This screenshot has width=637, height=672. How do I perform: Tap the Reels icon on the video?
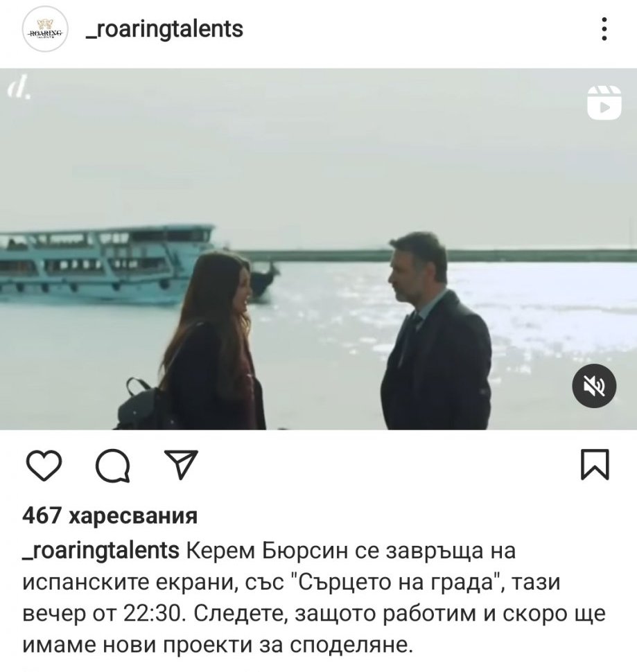tap(604, 103)
